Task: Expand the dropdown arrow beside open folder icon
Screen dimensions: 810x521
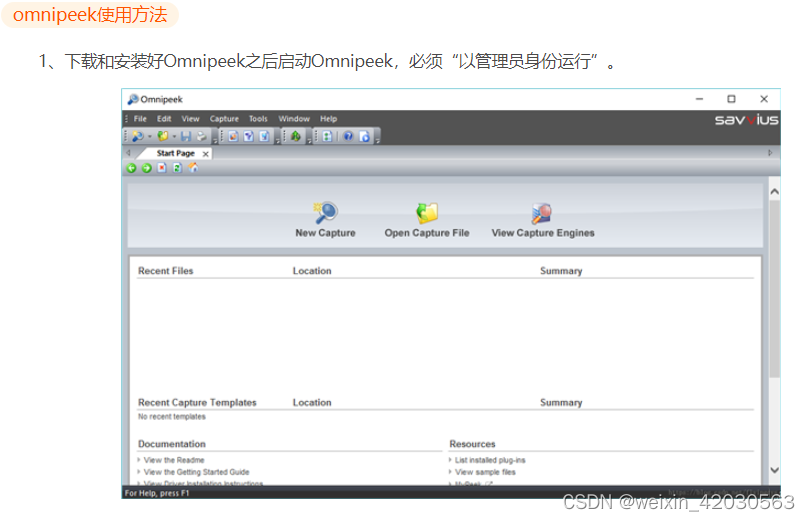Action: pos(174,136)
